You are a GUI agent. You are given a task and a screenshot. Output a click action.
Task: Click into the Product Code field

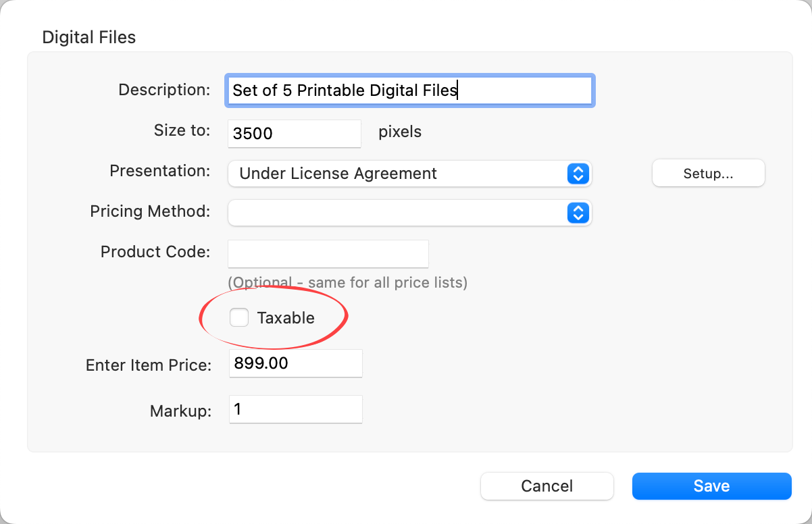coord(328,254)
